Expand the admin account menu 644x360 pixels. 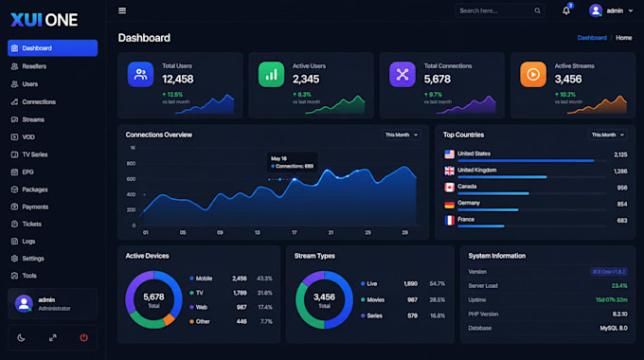pos(611,10)
